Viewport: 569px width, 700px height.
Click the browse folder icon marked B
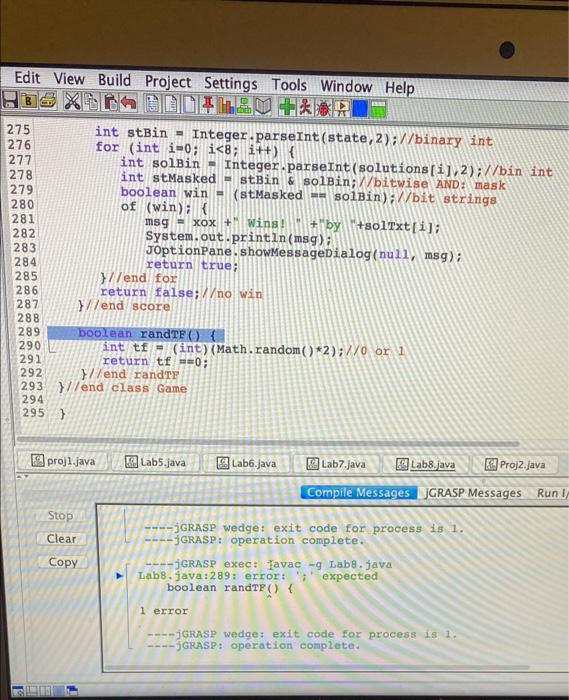pos(29,100)
